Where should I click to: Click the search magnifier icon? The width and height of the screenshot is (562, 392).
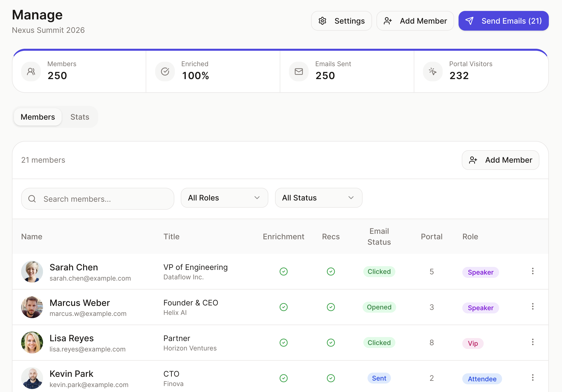point(32,199)
